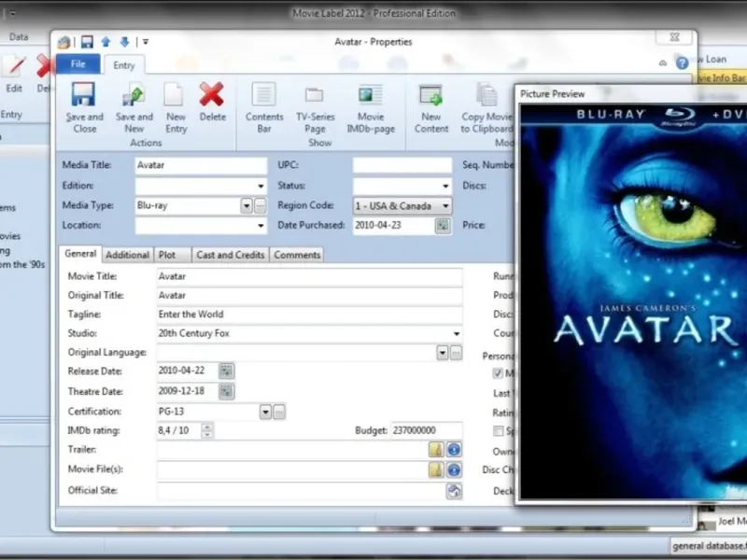Screen dimensions: 747x560
Task: Click the red Delete icon in Actions
Action: (212, 94)
